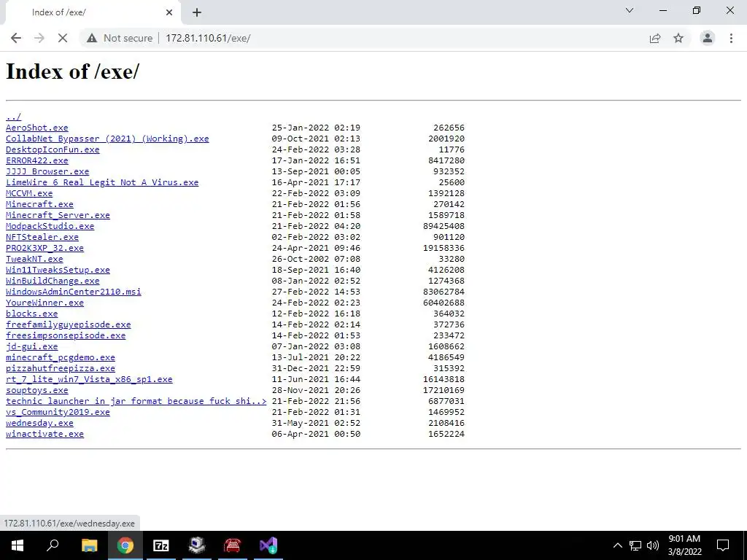Click the grayed forward navigation arrow
Image resolution: width=747 pixels, height=560 pixels.
pos(39,38)
